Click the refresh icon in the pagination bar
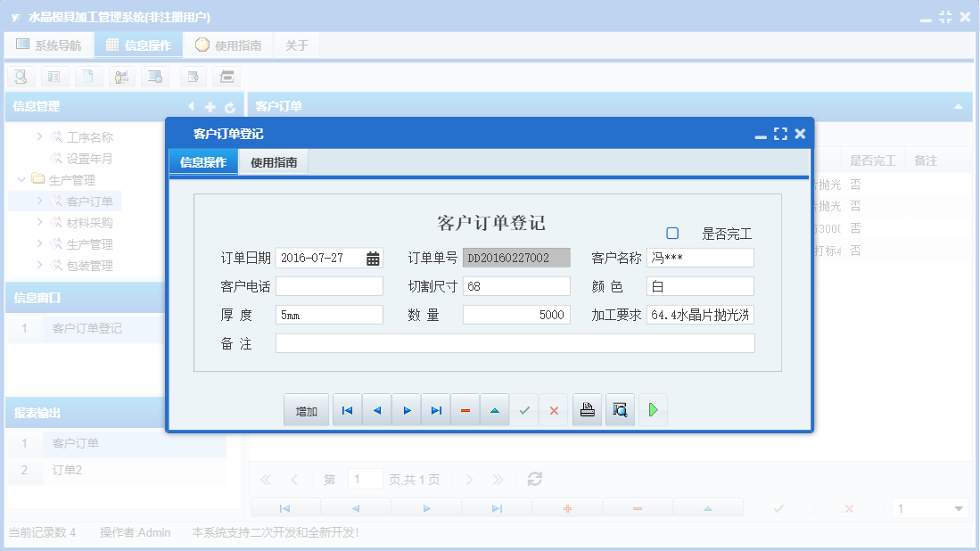 click(x=533, y=478)
